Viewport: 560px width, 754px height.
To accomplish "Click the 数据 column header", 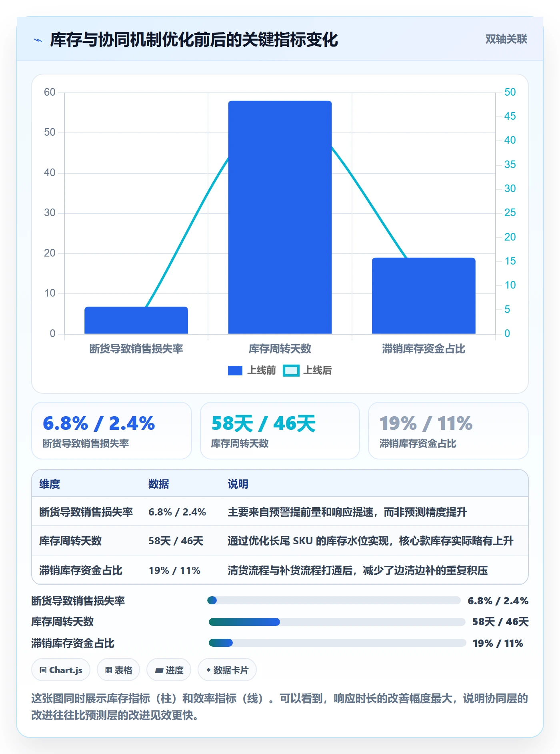I will point(159,484).
